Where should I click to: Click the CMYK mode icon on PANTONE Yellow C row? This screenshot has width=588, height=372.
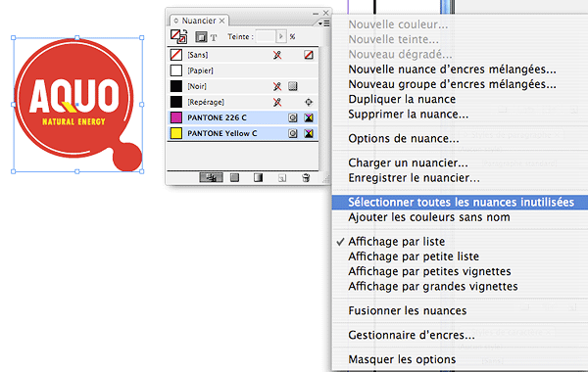click(309, 133)
